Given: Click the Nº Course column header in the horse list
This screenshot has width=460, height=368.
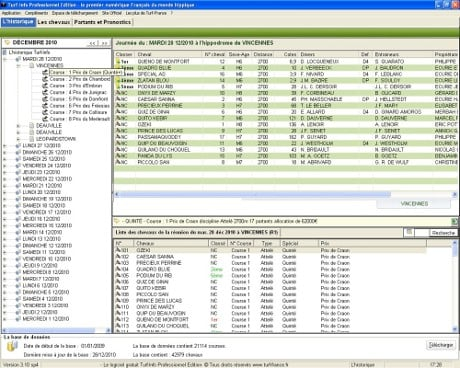Looking at the screenshot, I should coord(240,243).
